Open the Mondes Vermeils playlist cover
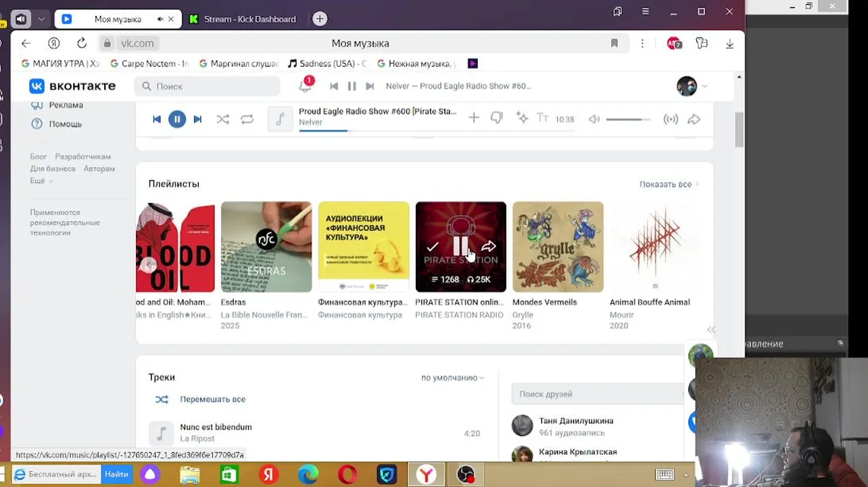 click(558, 247)
